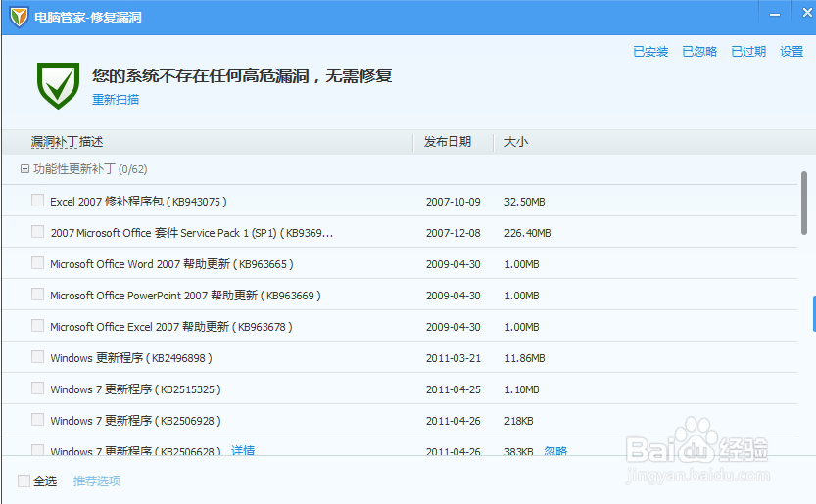
Task: Click 忽略 for the KB2506628 patch
Action: point(555,450)
